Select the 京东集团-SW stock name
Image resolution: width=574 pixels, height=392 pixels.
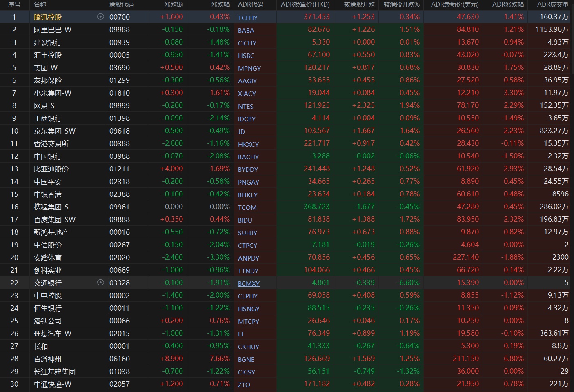pos(55,131)
